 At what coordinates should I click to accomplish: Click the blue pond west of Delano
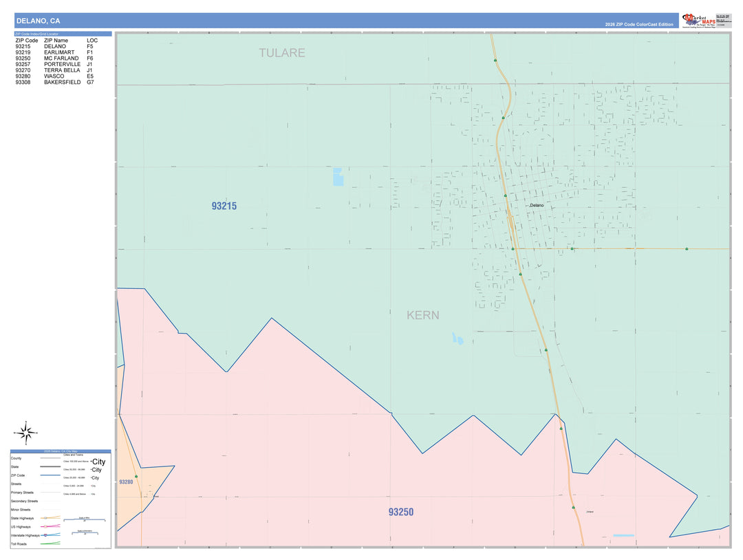[x=338, y=177]
